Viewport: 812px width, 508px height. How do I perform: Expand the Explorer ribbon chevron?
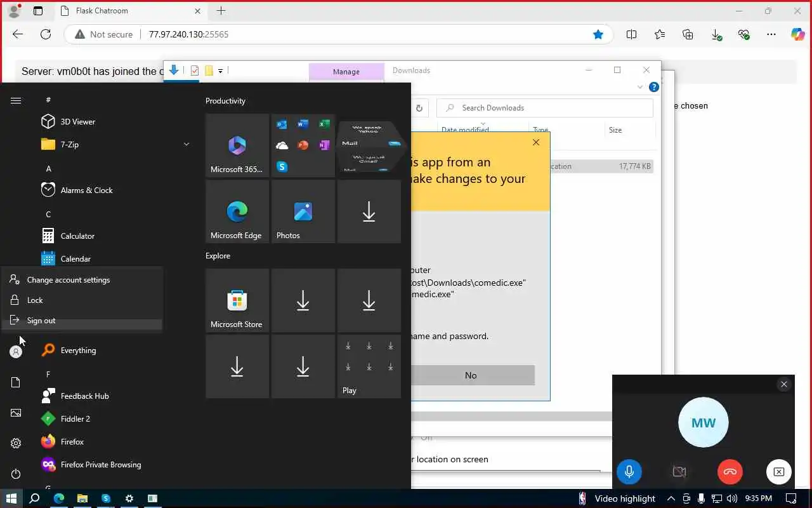(x=640, y=87)
